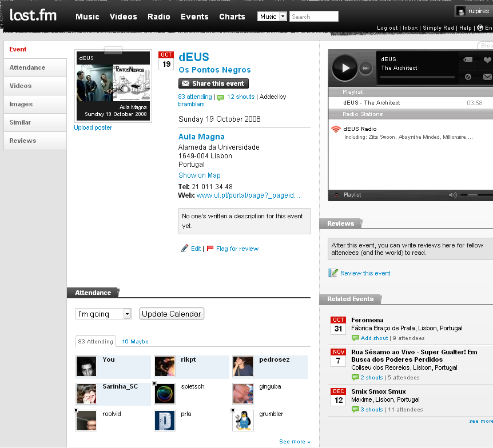The width and height of the screenshot is (493, 448).
Task: Click the green shouts bubble near 12 shouts
Action: [x=221, y=97]
